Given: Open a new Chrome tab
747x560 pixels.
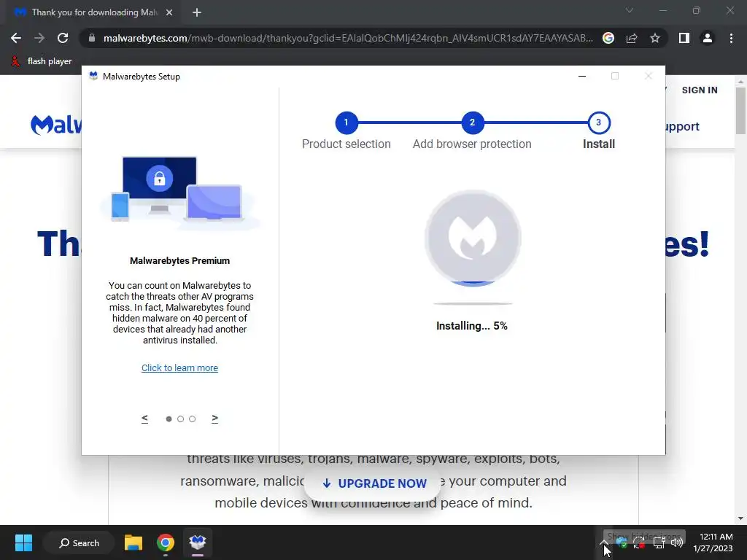Looking at the screenshot, I should point(197,12).
